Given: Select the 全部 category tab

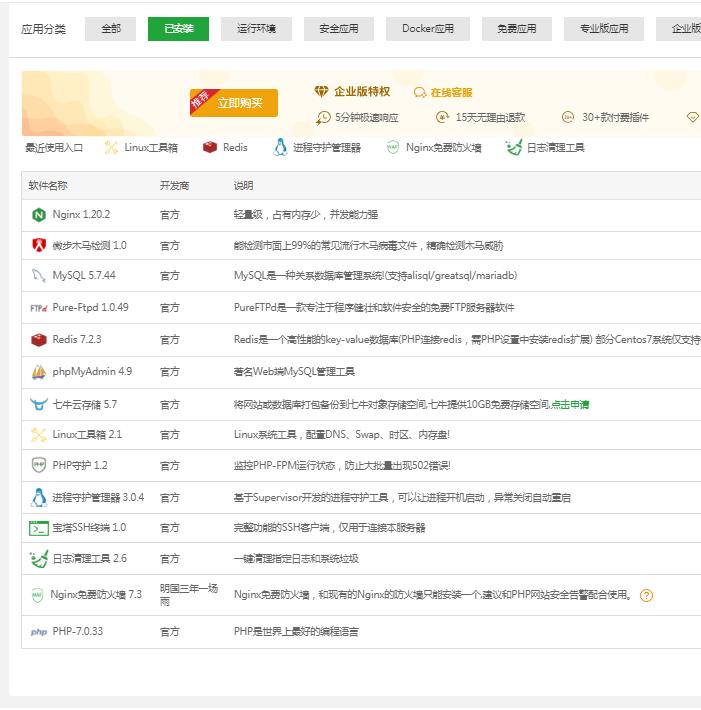Looking at the screenshot, I should coord(110,29).
